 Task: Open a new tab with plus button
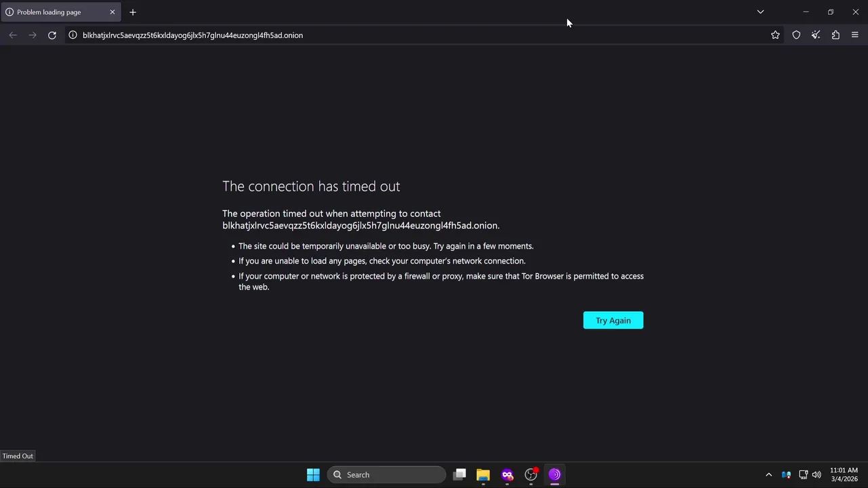(x=133, y=12)
